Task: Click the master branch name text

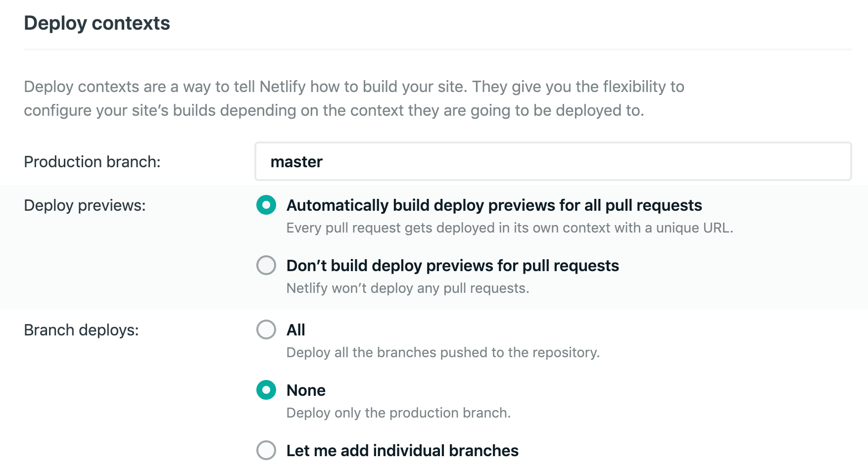Action: [295, 161]
